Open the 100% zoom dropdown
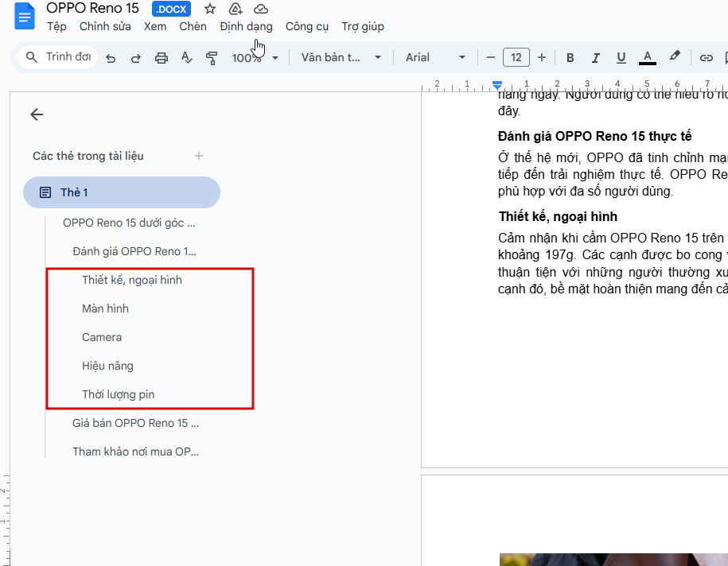Viewport: 728px width, 566px height. (255, 58)
